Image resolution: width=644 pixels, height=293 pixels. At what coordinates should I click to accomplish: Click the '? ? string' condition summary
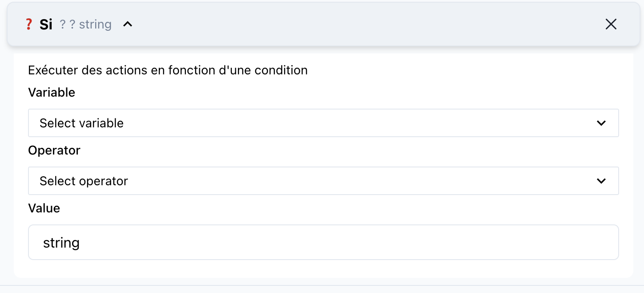[x=85, y=24]
